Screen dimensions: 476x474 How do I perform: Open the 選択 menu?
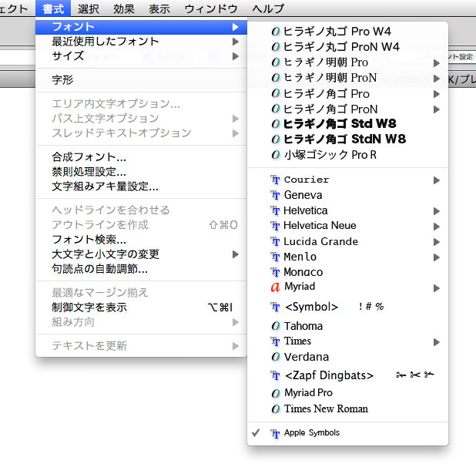pos(89,8)
